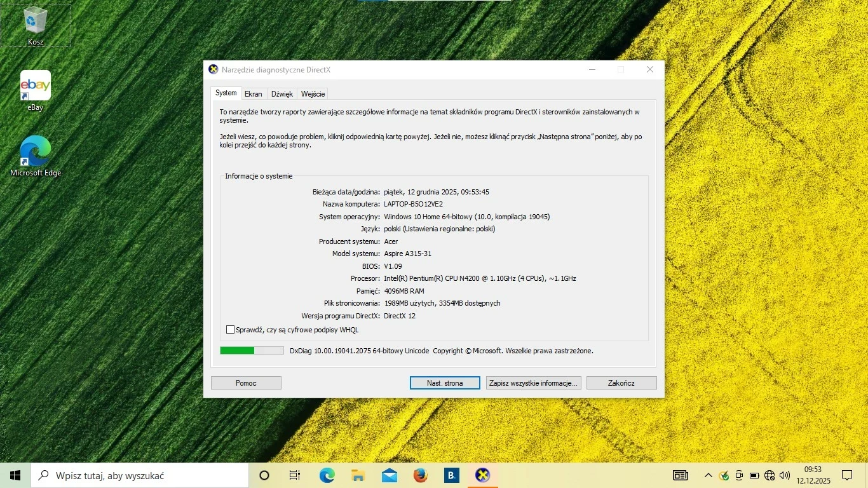Enable the WHQL digital signature check
Image resolution: width=868 pixels, height=488 pixels.
[231, 329]
